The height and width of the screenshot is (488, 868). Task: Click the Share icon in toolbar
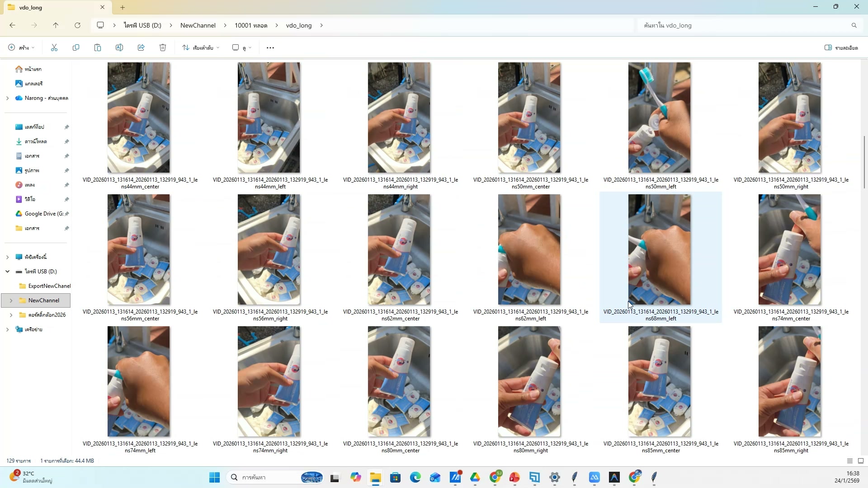click(x=141, y=47)
